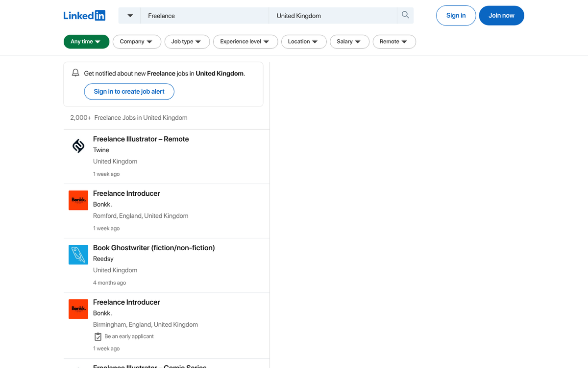Click Sign in to create job alert
The height and width of the screenshot is (368, 588).
[x=129, y=91]
